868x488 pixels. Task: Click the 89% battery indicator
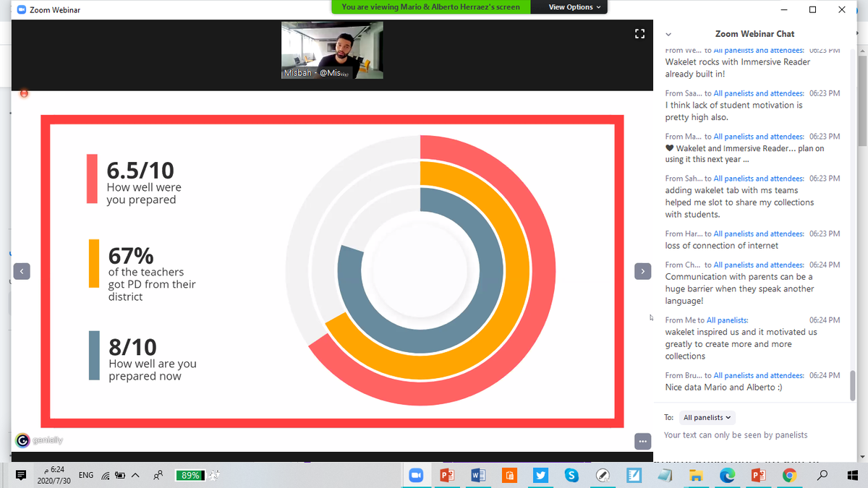tap(192, 475)
